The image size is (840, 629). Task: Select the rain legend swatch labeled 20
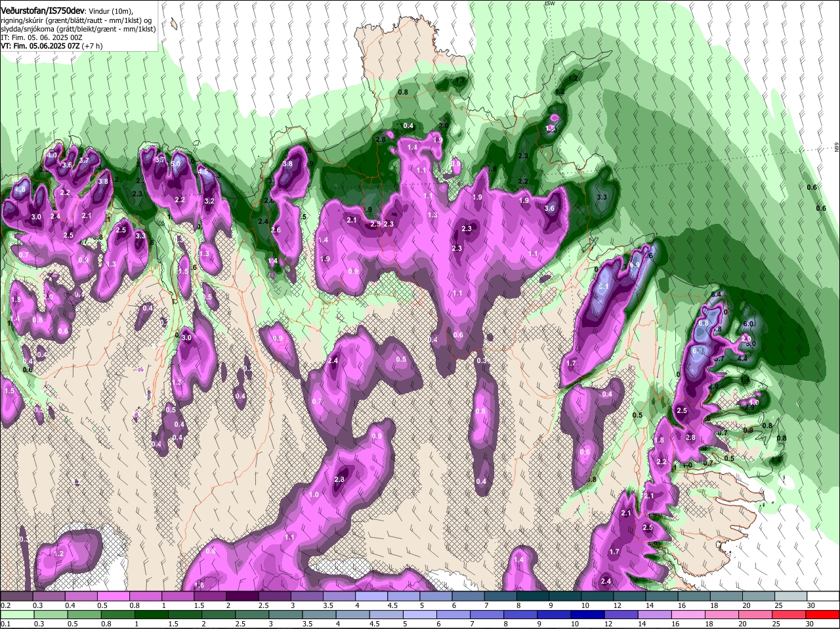[755, 615]
